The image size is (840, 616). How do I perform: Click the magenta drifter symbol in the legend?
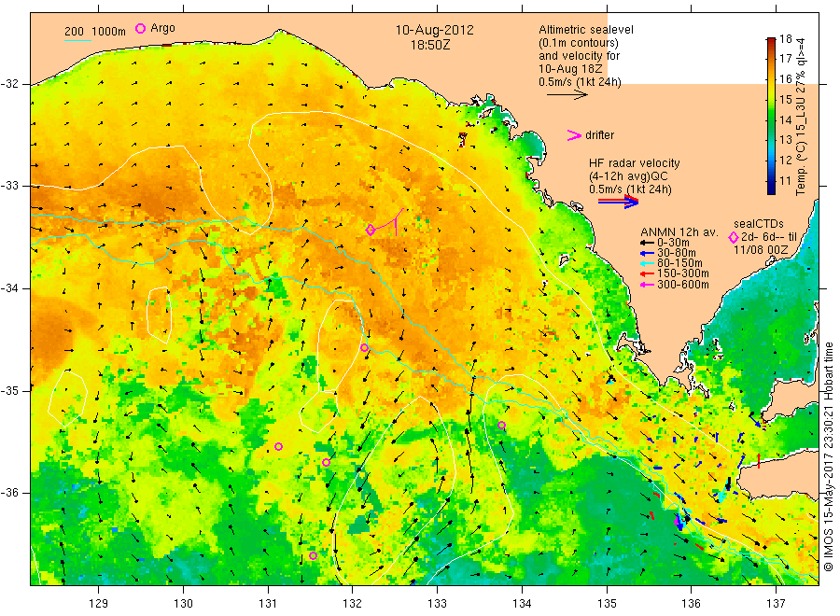tap(574, 135)
